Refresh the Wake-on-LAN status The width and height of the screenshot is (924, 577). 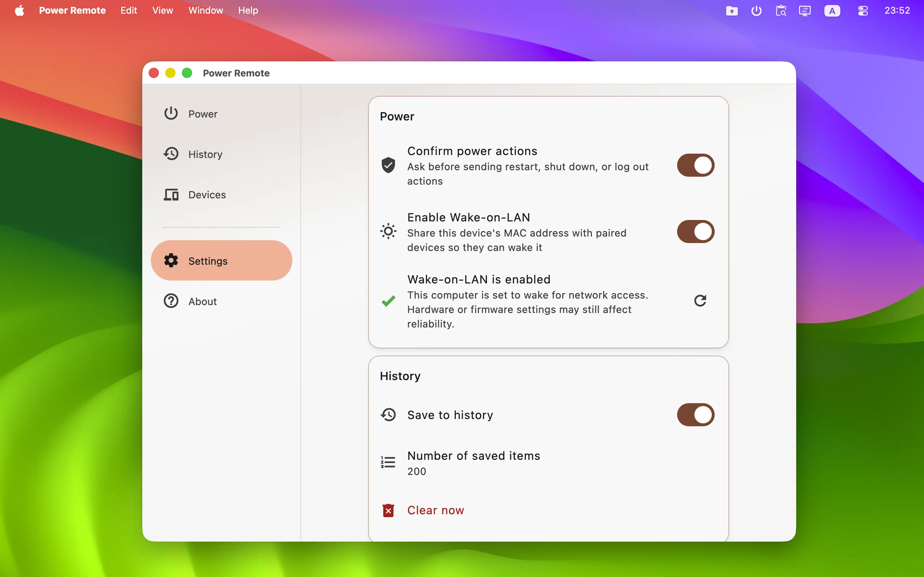[700, 301]
